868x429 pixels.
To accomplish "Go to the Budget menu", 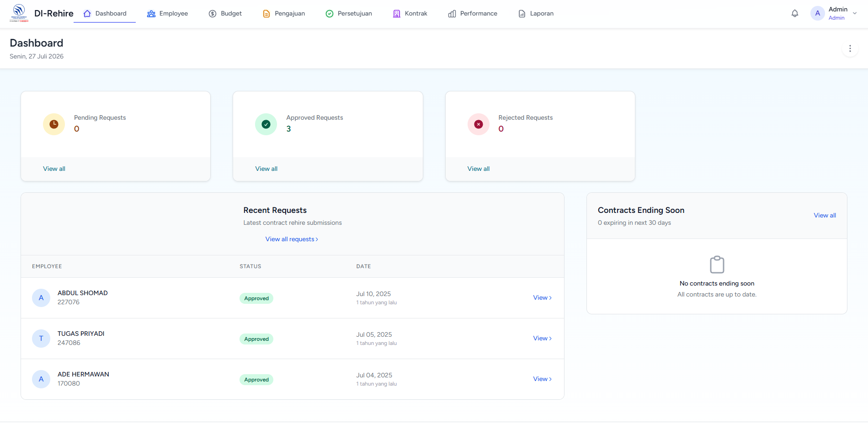I will coord(225,14).
